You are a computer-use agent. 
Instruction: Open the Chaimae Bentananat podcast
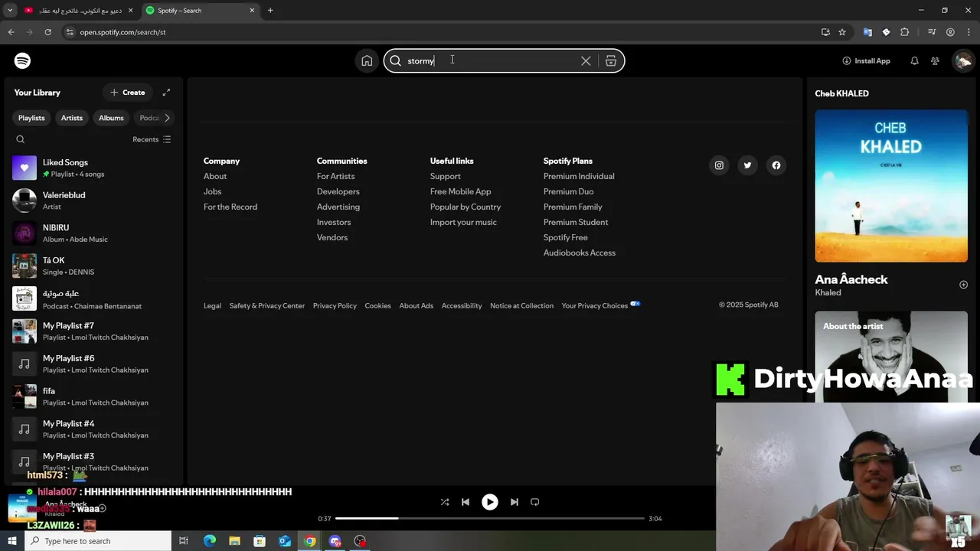pos(92,299)
